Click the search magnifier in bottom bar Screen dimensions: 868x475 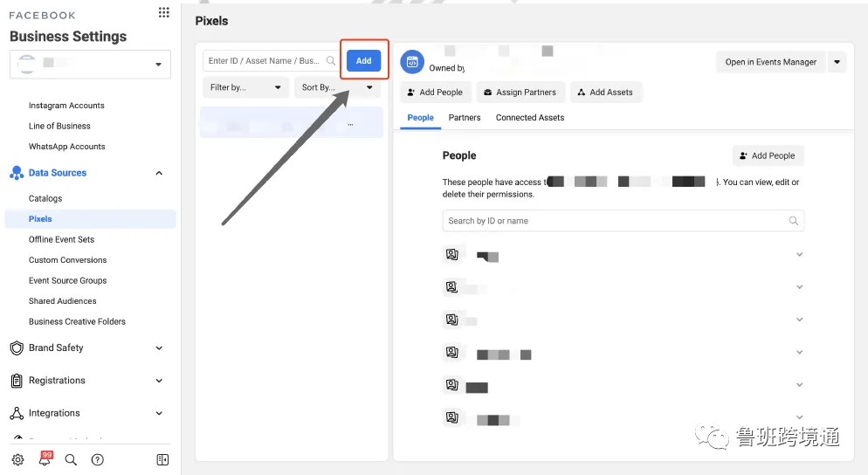tap(71, 459)
